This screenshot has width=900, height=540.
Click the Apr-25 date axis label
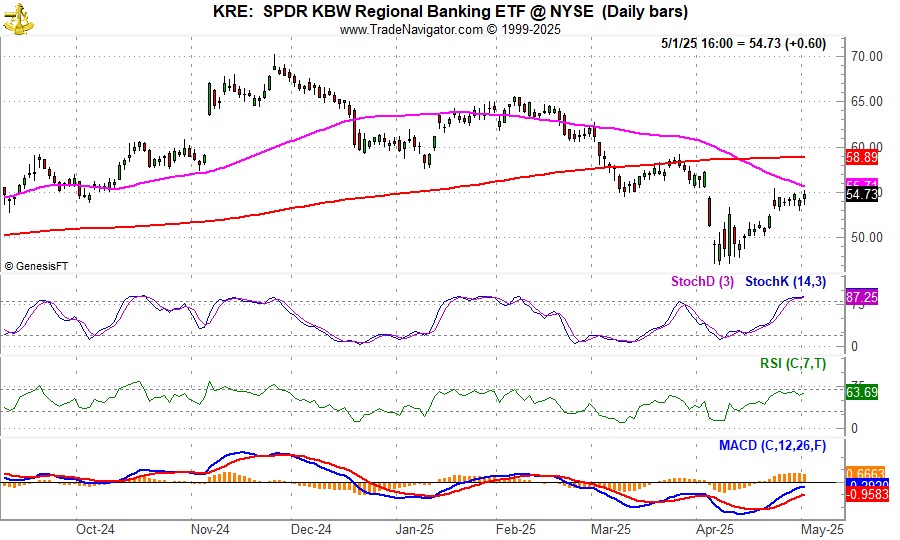pos(715,529)
